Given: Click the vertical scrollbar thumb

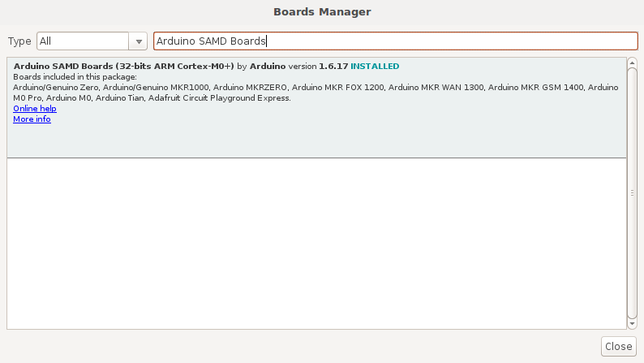Looking at the screenshot, I should tap(632, 192).
